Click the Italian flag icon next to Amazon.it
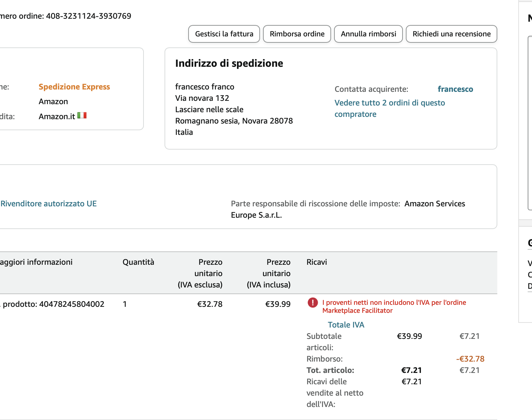The height and width of the screenshot is (420, 532). pyautogui.click(x=82, y=116)
